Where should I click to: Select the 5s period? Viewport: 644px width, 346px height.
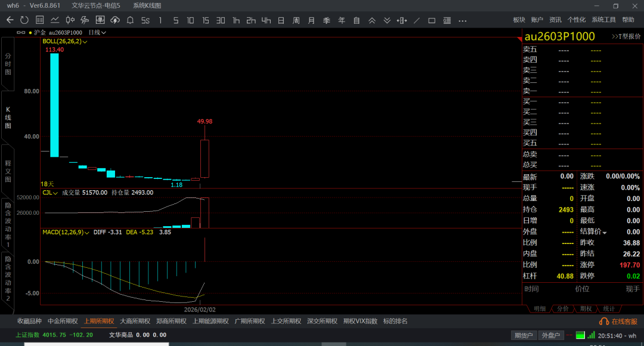[x=145, y=20]
